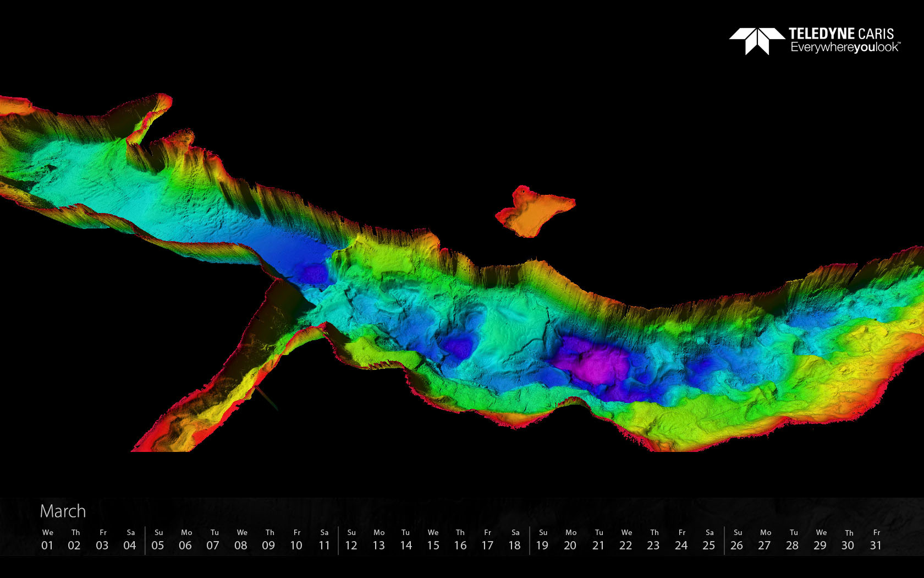Select Friday 17 in the calendar
The height and width of the screenshot is (578, 924).
tap(487, 540)
